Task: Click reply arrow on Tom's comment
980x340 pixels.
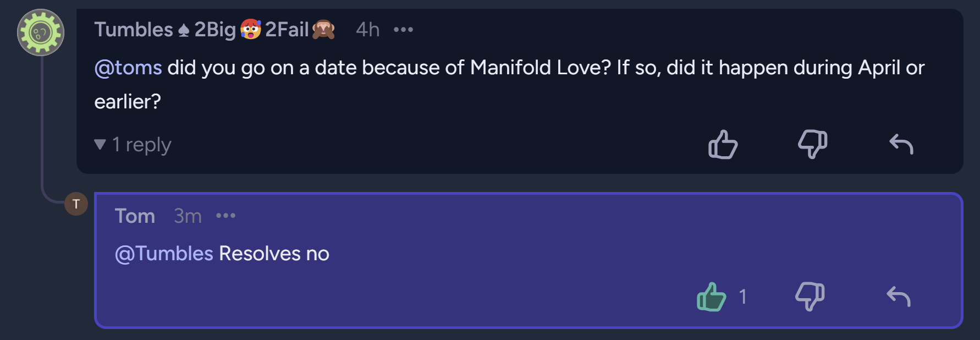Action: click(898, 297)
